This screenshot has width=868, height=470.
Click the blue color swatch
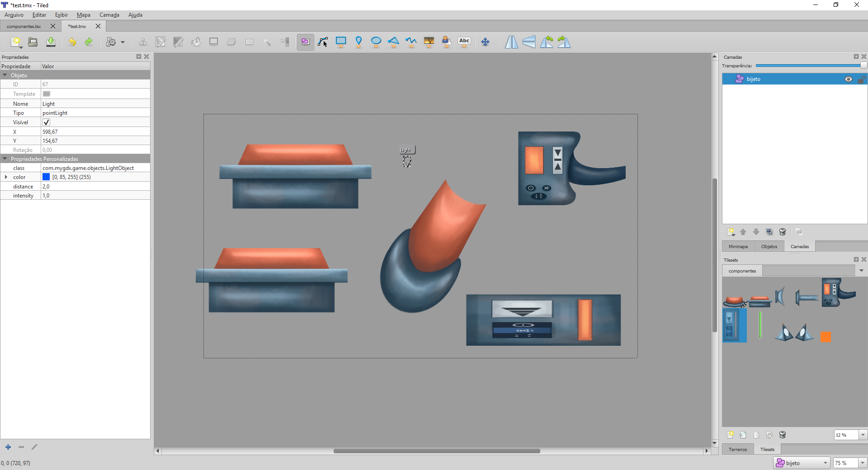[46, 177]
